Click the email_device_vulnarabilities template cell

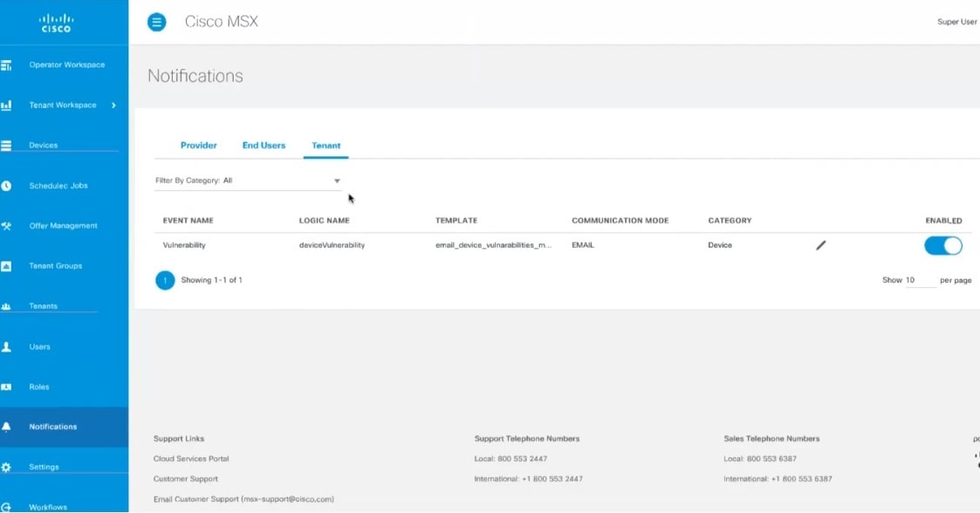(494, 245)
